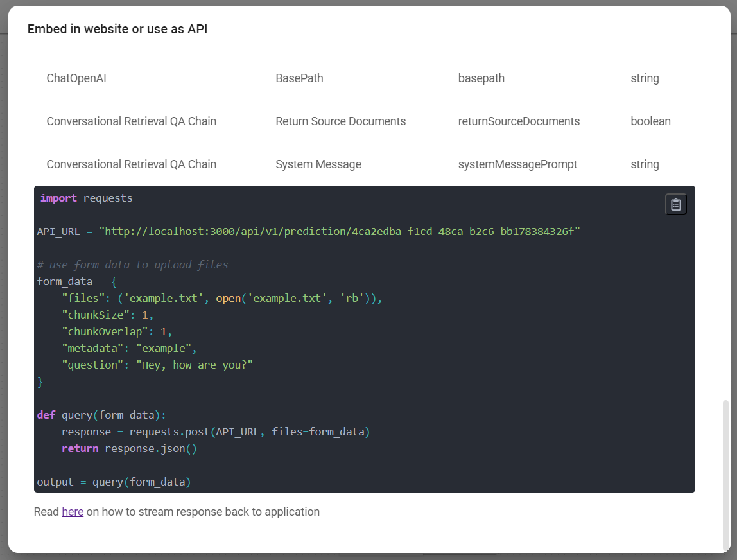
Task: Select the BasePath label cell
Action: [x=299, y=78]
